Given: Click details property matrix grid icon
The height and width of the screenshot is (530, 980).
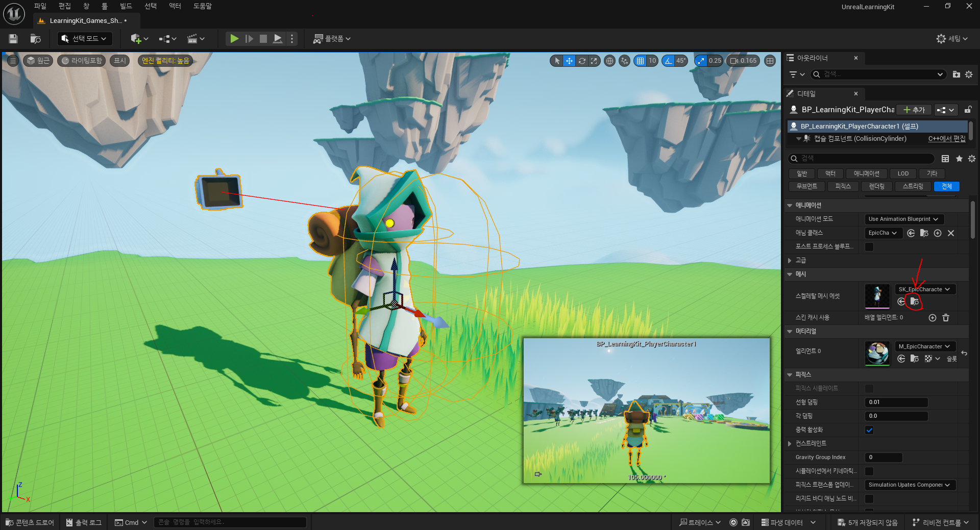Looking at the screenshot, I should coord(945,159).
